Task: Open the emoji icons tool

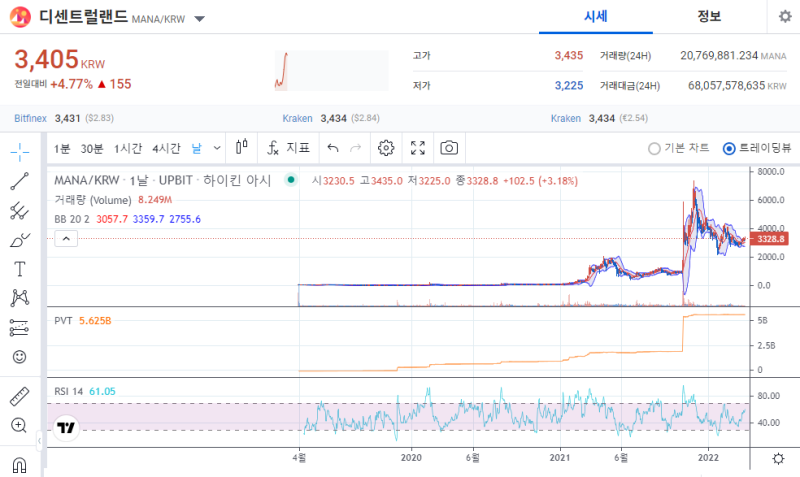Action: [19, 357]
